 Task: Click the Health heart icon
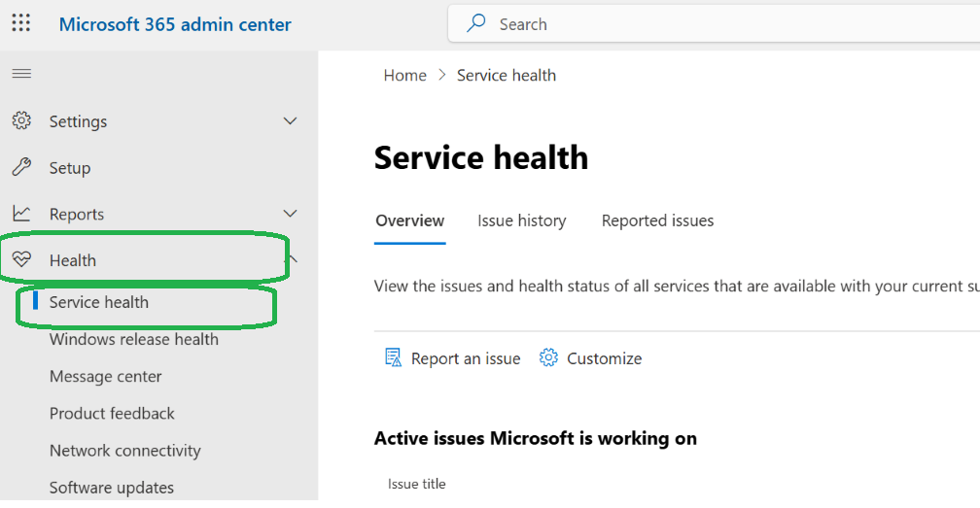[x=21, y=259]
